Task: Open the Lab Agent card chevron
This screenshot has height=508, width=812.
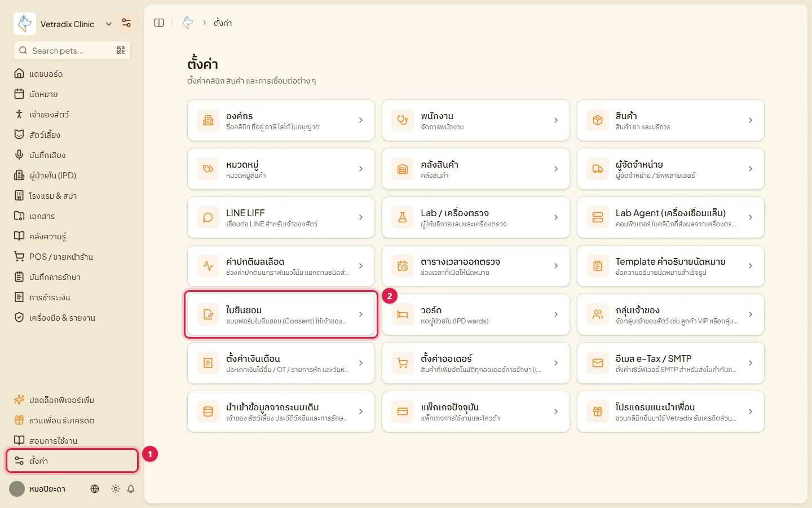Action: [751, 217]
